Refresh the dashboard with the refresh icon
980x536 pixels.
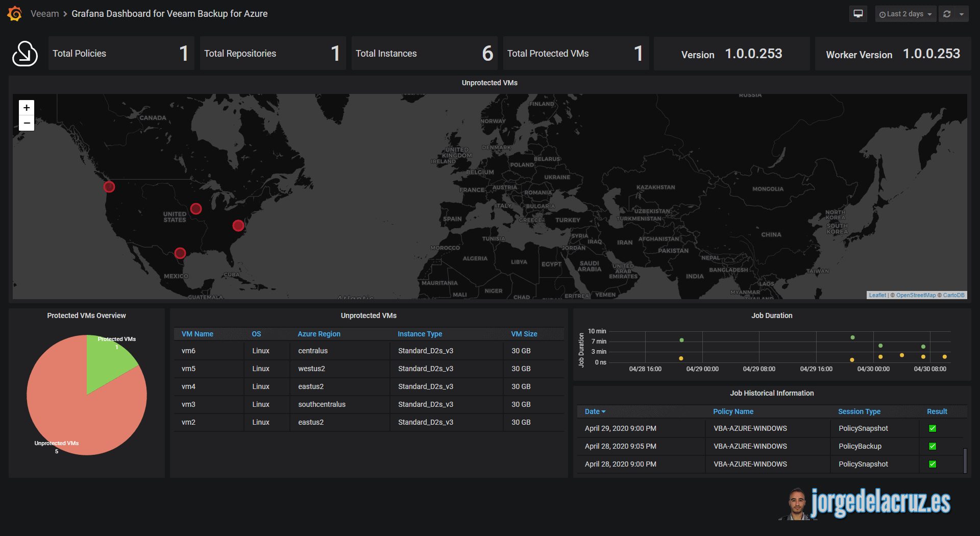(947, 14)
